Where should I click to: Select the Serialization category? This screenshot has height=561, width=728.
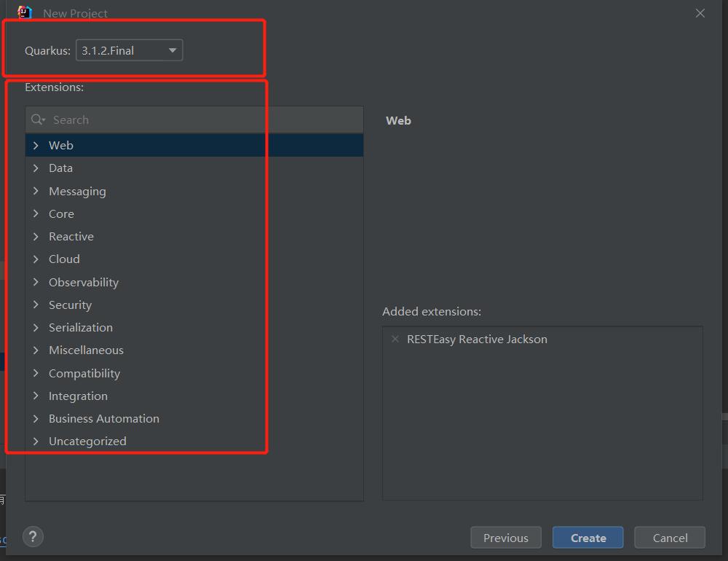tap(80, 327)
